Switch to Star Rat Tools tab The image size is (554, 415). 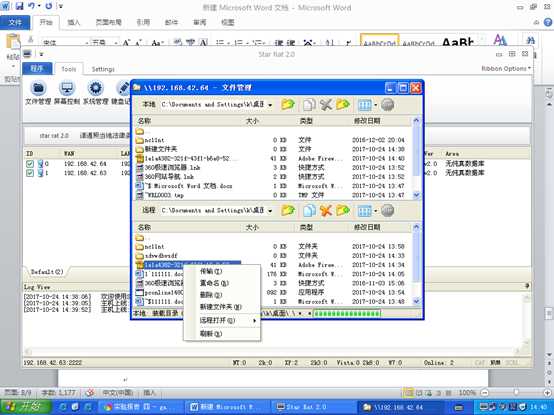pyautogui.click(x=69, y=69)
